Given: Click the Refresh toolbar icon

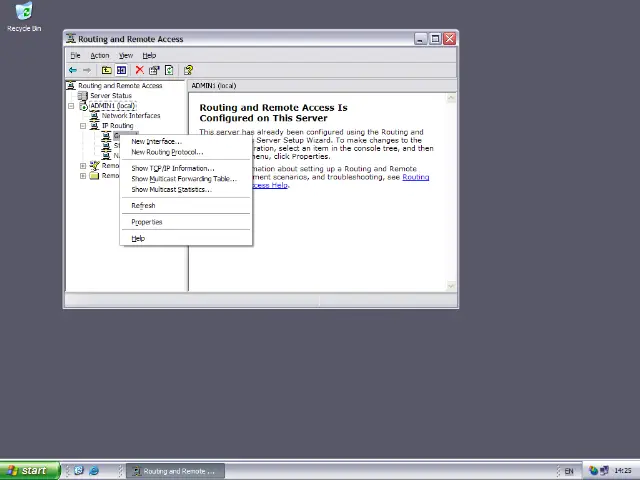Looking at the screenshot, I should click(x=169, y=70).
